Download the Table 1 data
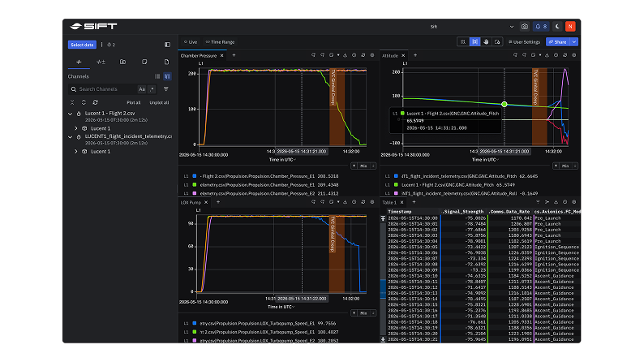644x362 pixels. point(556,202)
